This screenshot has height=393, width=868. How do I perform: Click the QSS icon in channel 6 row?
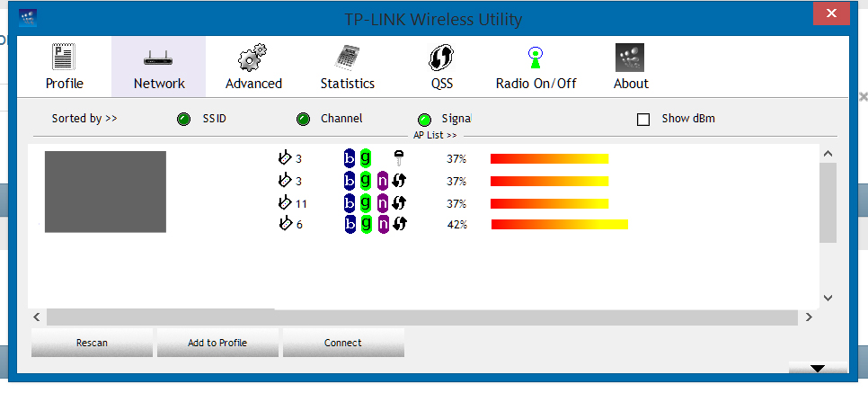coord(399,224)
